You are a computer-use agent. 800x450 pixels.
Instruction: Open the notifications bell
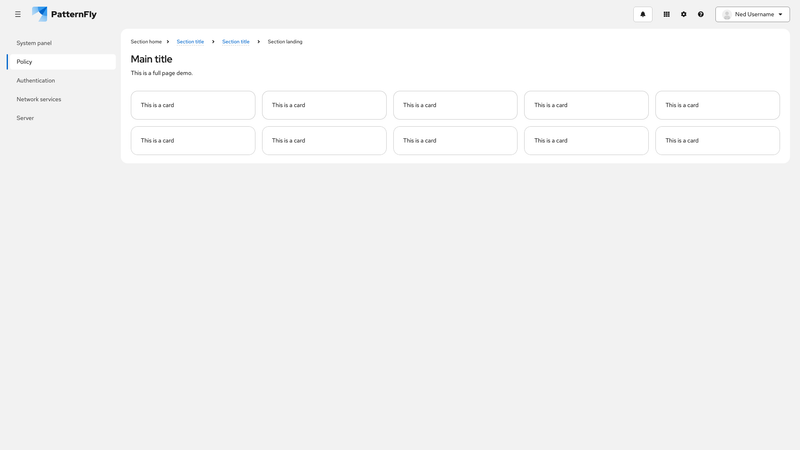click(643, 14)
